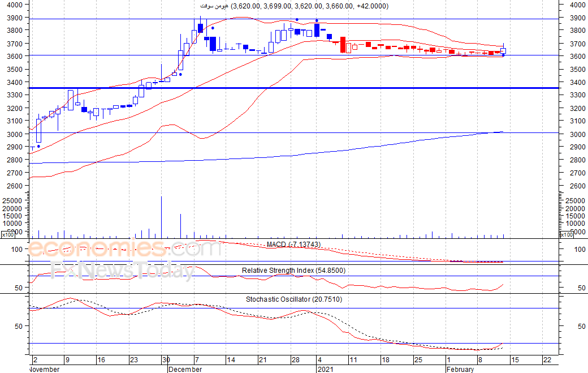Select date label 21 on time axis
588x373 pixels.
[263, 360]
